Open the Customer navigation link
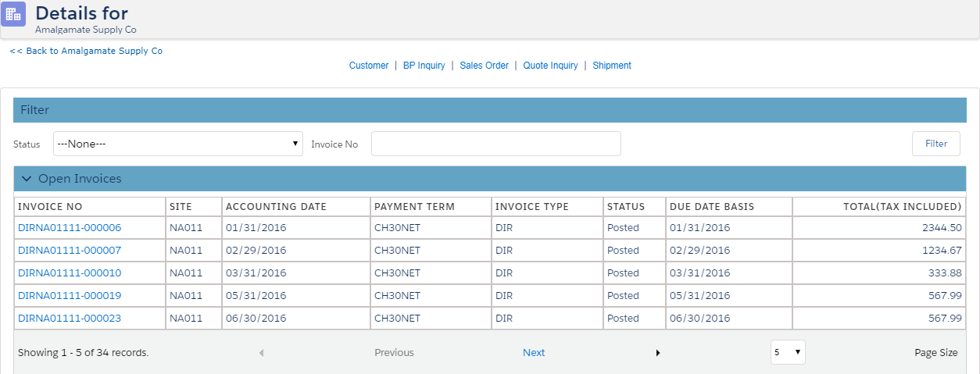This screenshot has height=374, width=980. coord(368,66)
